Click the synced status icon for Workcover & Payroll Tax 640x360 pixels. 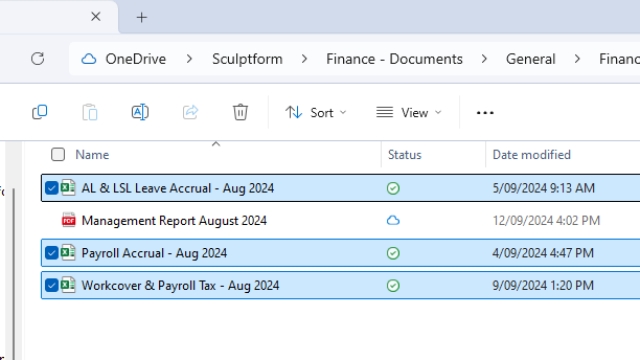[393, 285]
